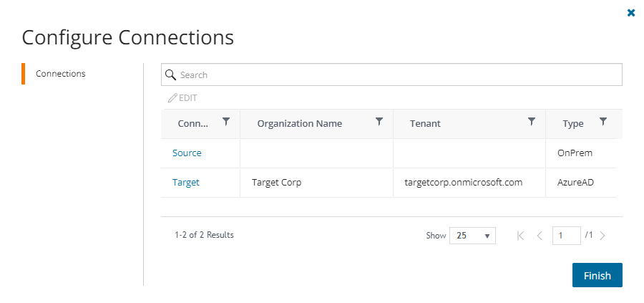Click the Edit pencil icon
The image size is (644, 303).
[172, 98]
